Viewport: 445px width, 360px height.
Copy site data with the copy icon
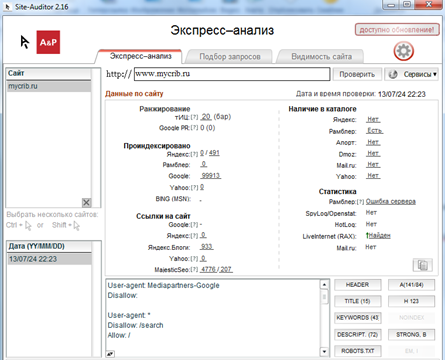click(x=422, y=265)
